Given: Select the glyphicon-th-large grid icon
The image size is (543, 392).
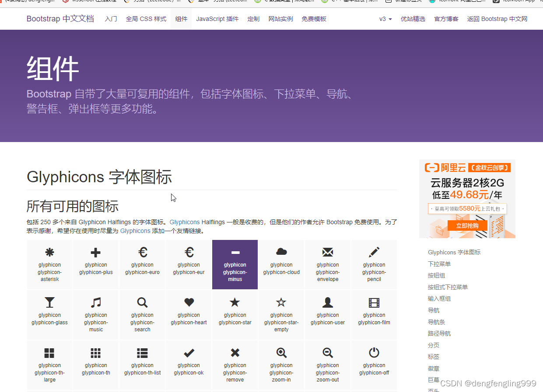Looking at the screenshot, I should coord(49,353).
